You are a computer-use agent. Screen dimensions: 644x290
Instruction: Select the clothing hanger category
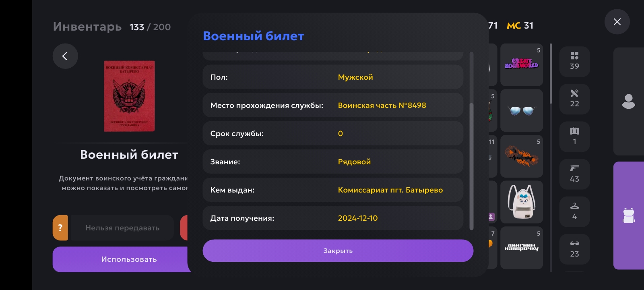point(574,211)
